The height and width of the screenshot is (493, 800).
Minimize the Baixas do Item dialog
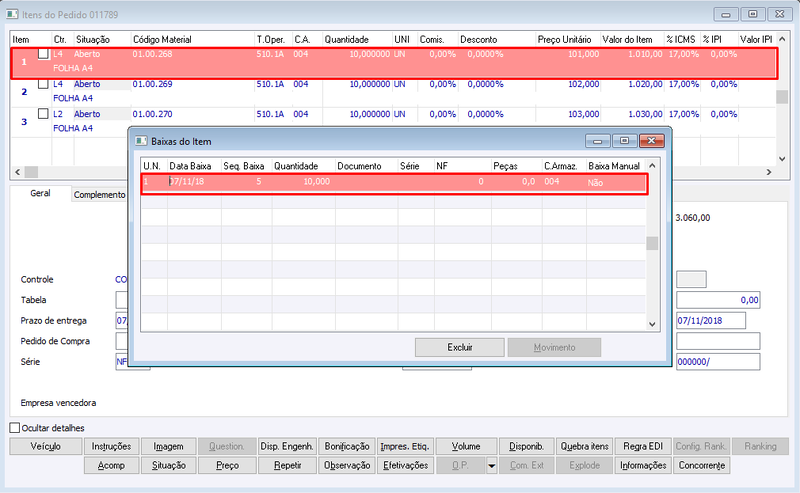597,141
